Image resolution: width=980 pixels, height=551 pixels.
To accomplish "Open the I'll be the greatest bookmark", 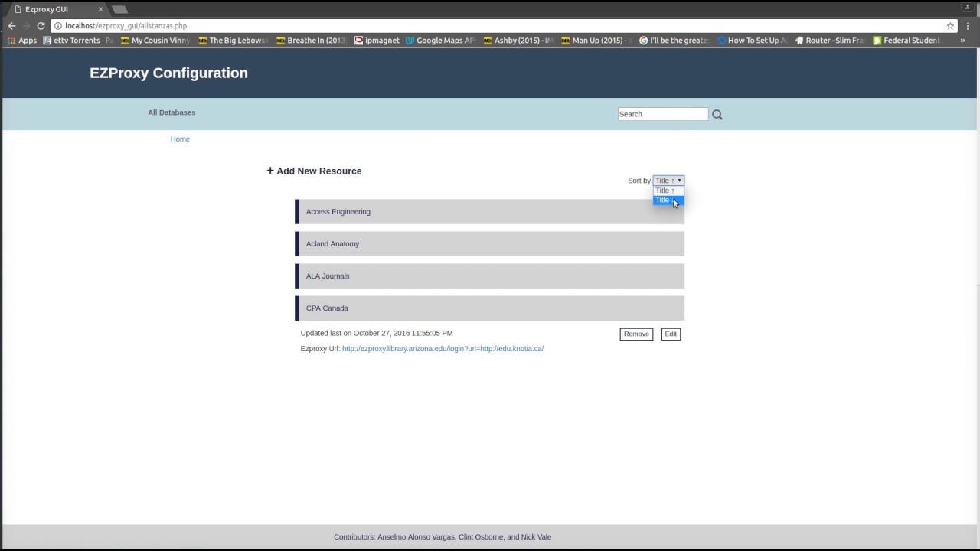I will click(x=675, y=41).
